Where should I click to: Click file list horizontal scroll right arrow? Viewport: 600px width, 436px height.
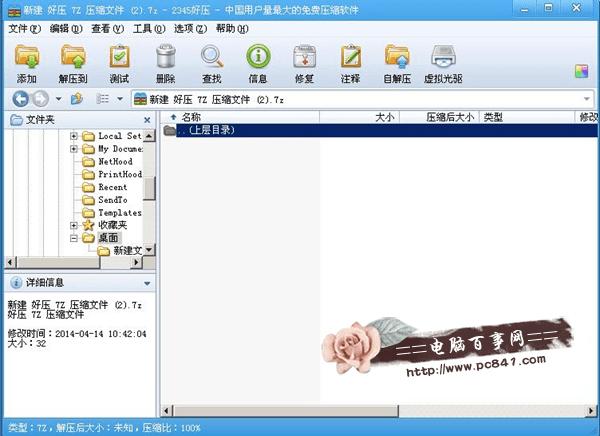591,411
